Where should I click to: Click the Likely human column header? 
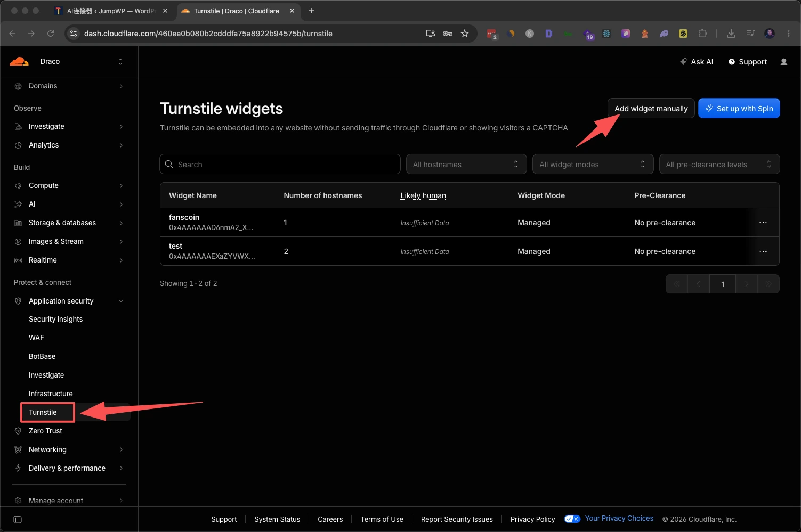point(423,196)
